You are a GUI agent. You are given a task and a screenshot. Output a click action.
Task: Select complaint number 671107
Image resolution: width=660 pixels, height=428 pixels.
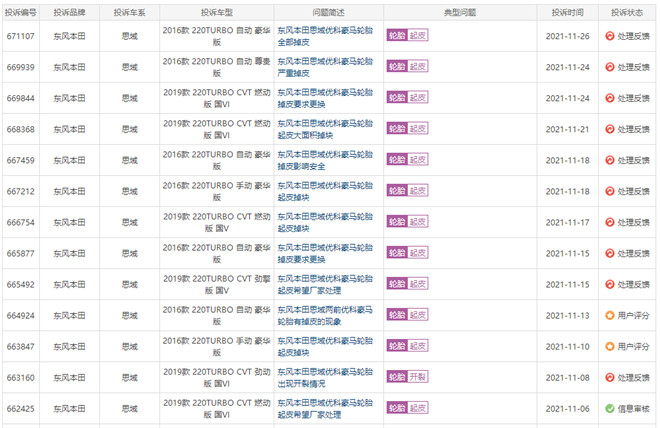click(21, 36)
